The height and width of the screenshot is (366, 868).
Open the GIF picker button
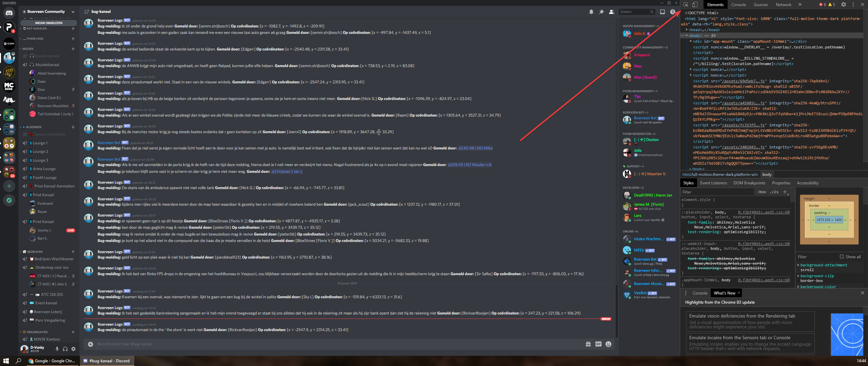598,344
